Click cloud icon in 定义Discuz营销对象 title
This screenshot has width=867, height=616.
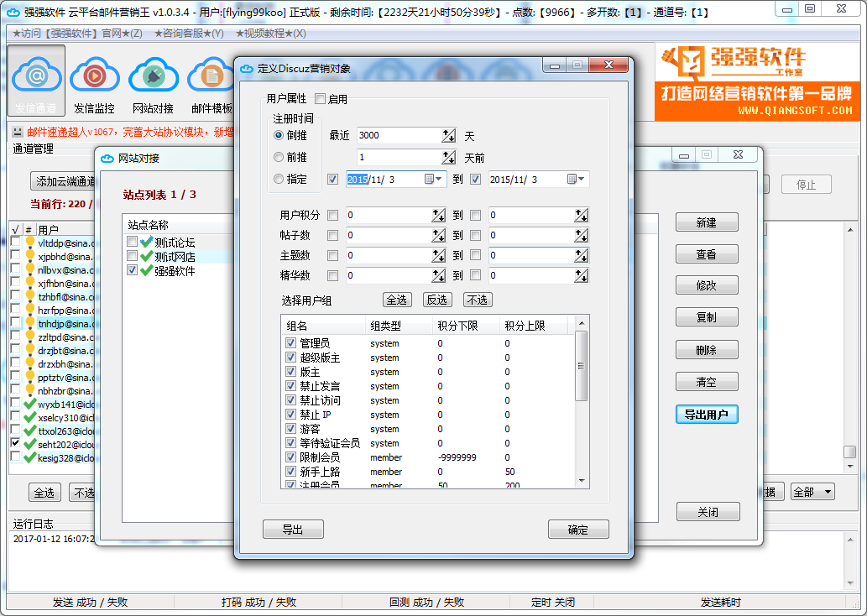(x=247, y=69)
